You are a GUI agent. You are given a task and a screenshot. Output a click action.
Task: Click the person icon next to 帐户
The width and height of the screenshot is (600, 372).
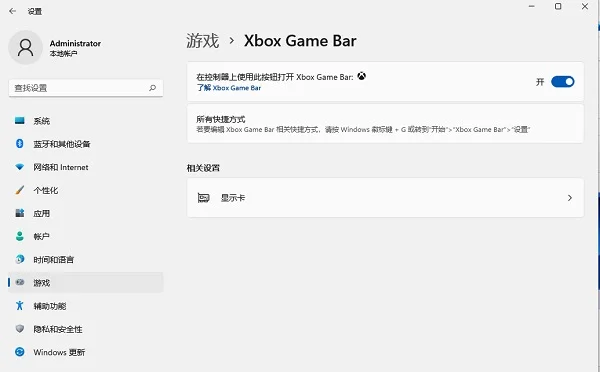pos(20,236)
